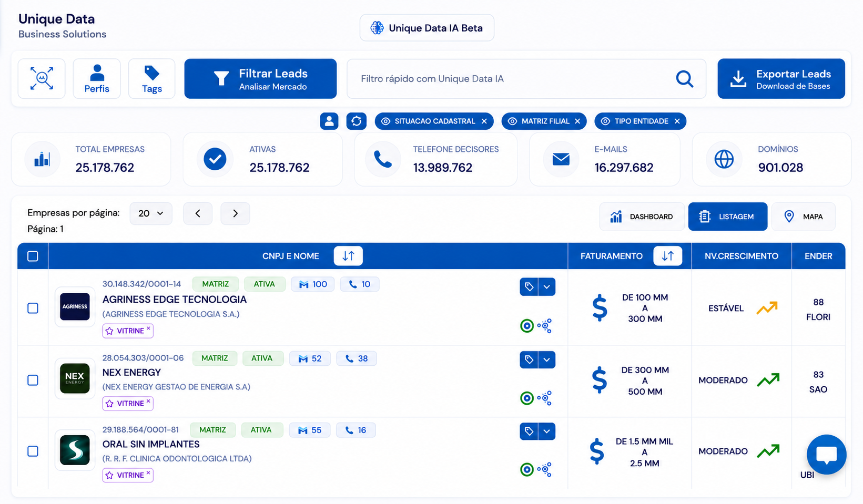Click network connections icon in AGRINESS row
Viewport: 863px width, 504px height.
(545, 326)
